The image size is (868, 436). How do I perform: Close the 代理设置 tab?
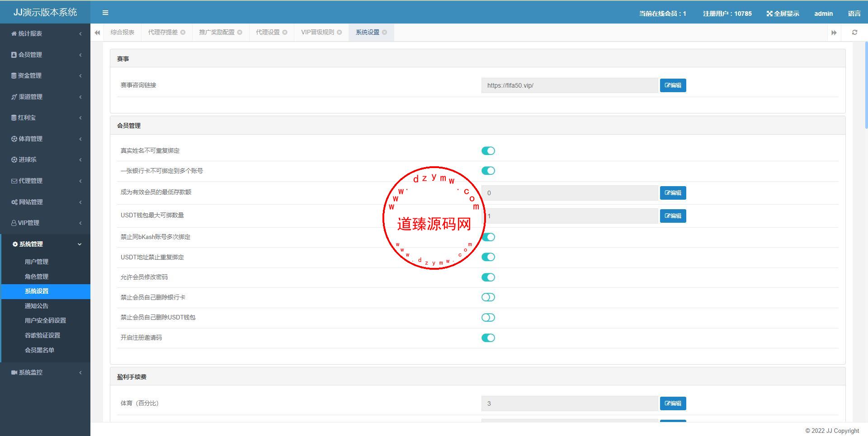pyautogui.click(x=285, y=32)
